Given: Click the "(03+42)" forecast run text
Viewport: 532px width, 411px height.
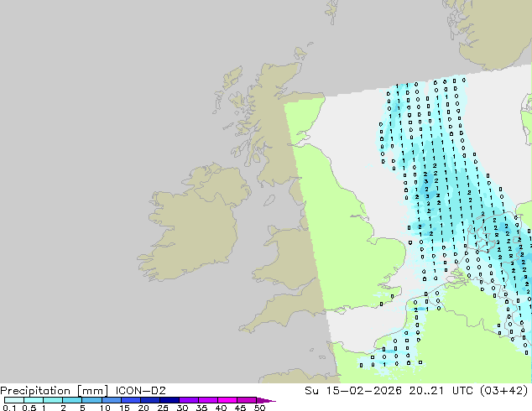Looking at the screenshot, I should (x=504, y=391).
